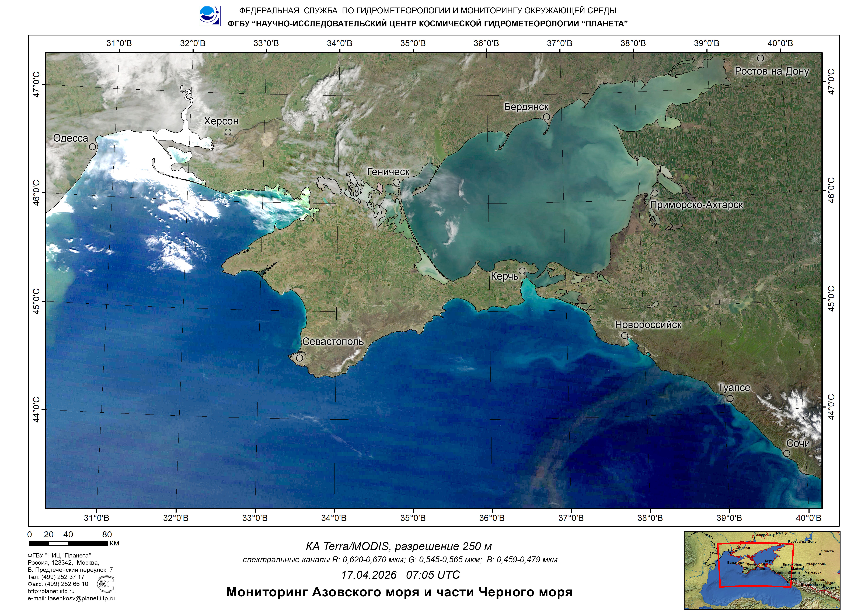Click the Sochi city marker circle

[787, 453]
